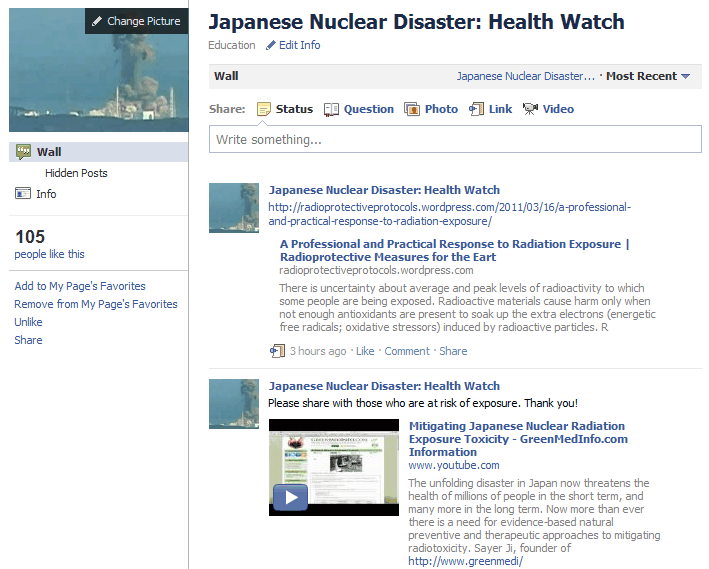Click Add to My Page's Favorites

coord(80,286)
